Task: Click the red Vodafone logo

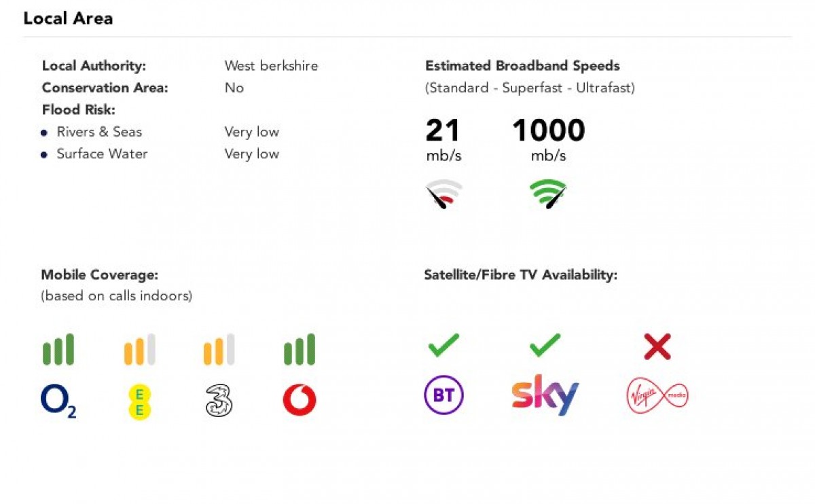Action: coord(300,401)
